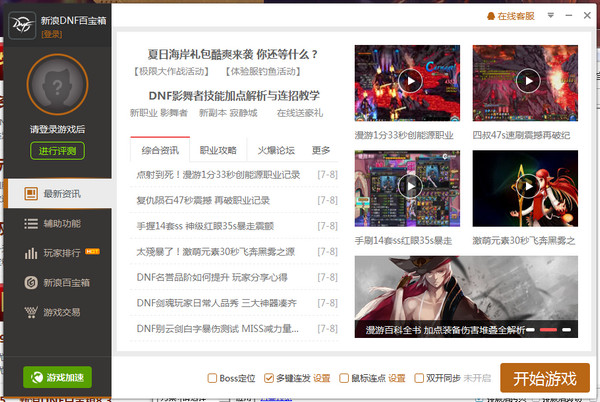Uncheck the 多键连发 checkbox
Viewport: 600px width, 402px height.
tap(268, 378)
